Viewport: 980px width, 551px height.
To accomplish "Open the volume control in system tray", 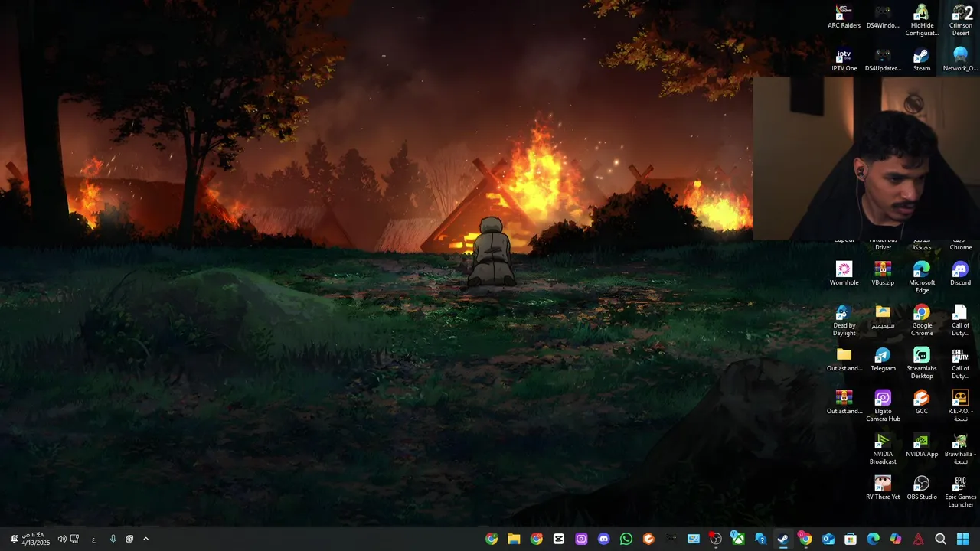I will click(62, 539).
